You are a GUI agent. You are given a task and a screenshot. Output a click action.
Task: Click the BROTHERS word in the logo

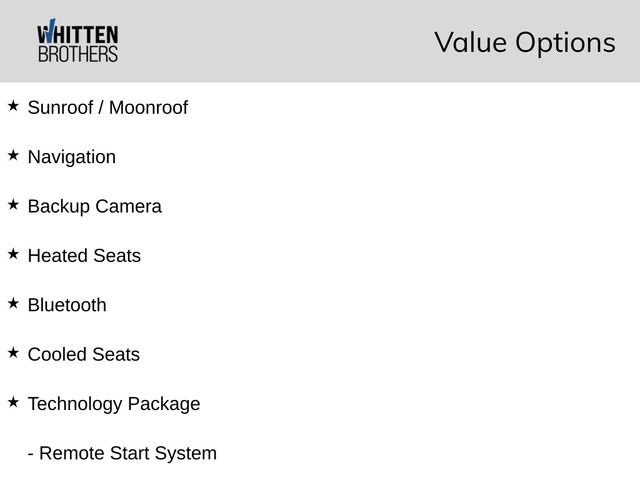point(77,54)
